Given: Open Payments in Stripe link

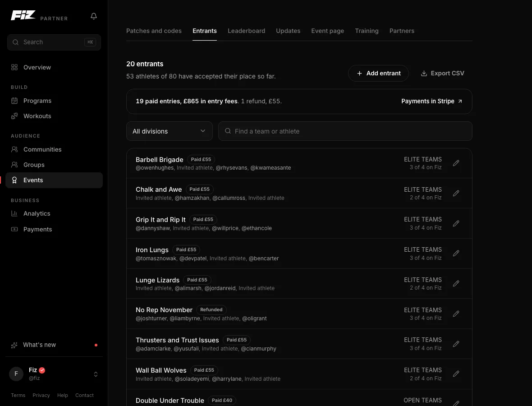Looking at the screenshot, I should point(431,101).
